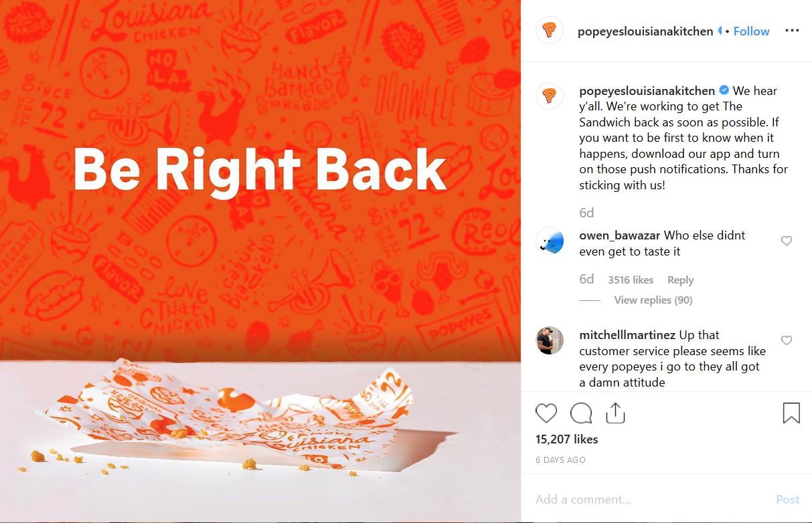Like the post with the heart icon
The height and width of the screenshot is (523, 812).
546,413
